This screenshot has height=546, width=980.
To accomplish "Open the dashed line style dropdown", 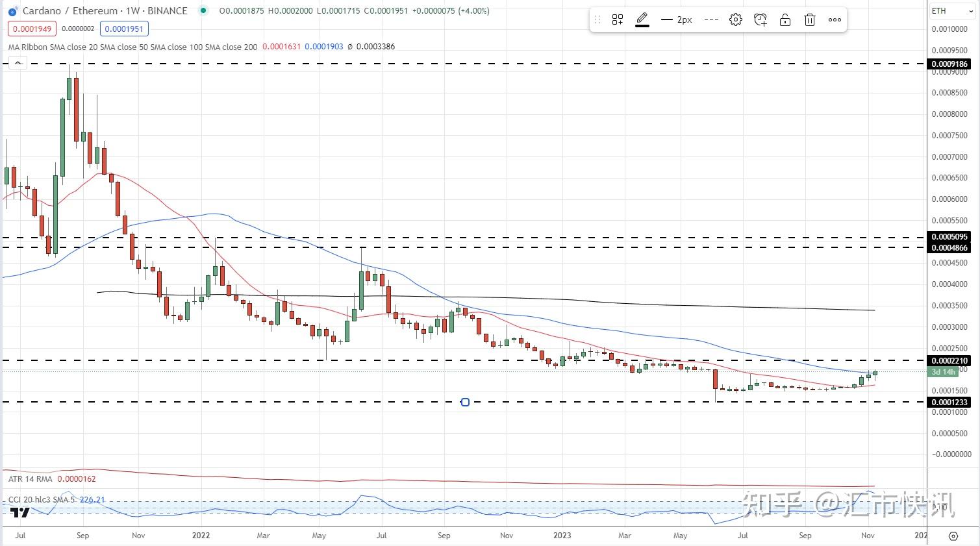I will coord(711,20).
